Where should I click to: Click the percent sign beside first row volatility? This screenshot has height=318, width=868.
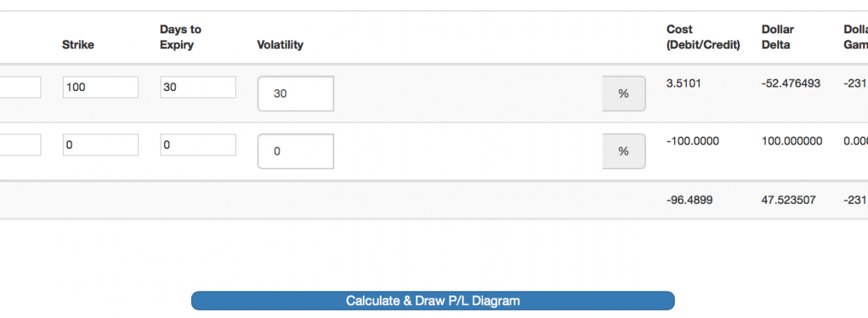click(624, 94)
